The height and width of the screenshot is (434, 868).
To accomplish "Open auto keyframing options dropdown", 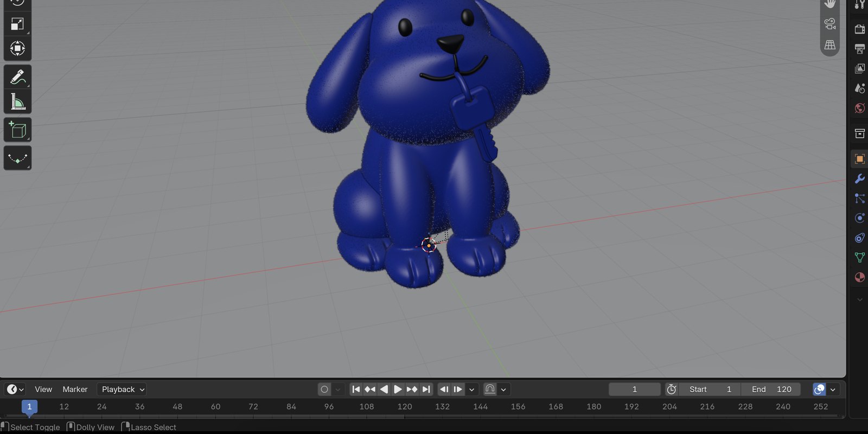I will (x=338, y=390).
